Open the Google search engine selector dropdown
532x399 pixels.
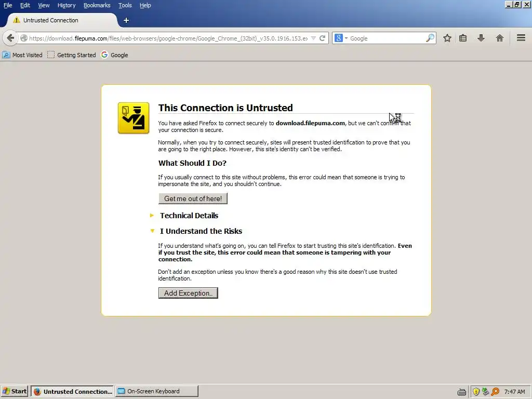(x=347, y=38)
